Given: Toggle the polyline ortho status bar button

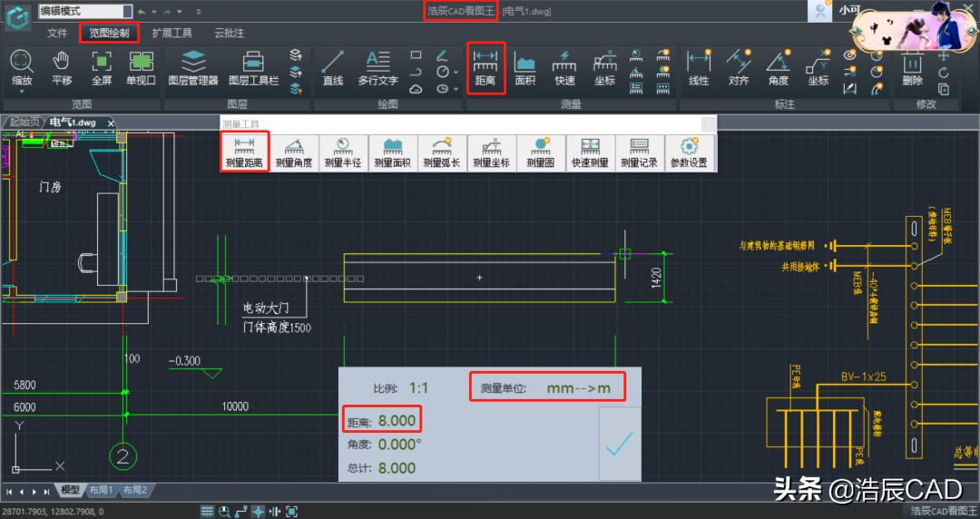Looking at the screenshot, I should point(240,512).
